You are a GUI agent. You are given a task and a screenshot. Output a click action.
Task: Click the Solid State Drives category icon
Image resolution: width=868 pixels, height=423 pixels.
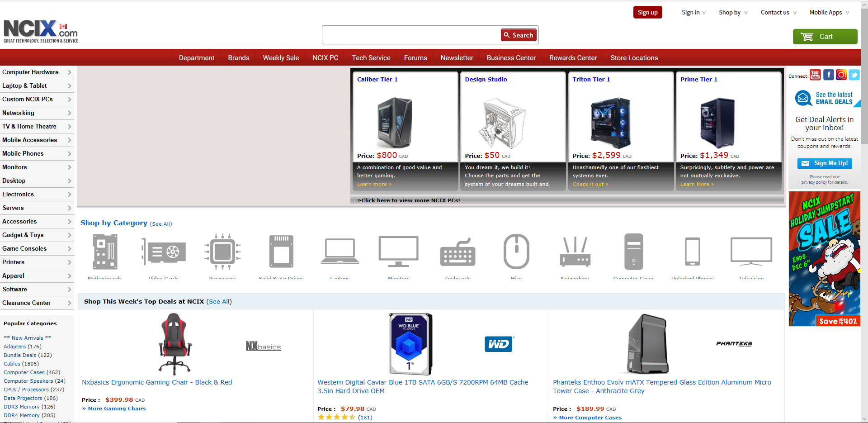(x=281, y=252)
